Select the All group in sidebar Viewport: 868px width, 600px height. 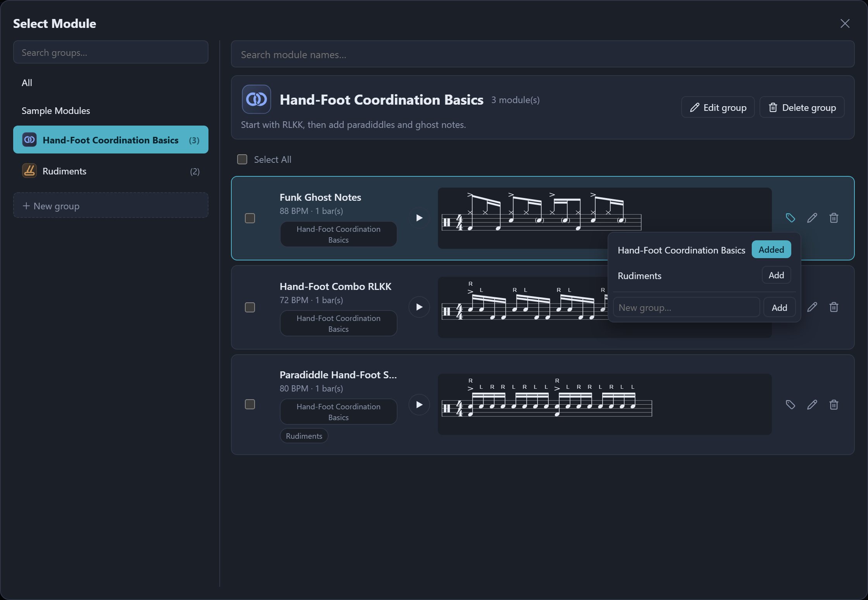pos(110,83)
